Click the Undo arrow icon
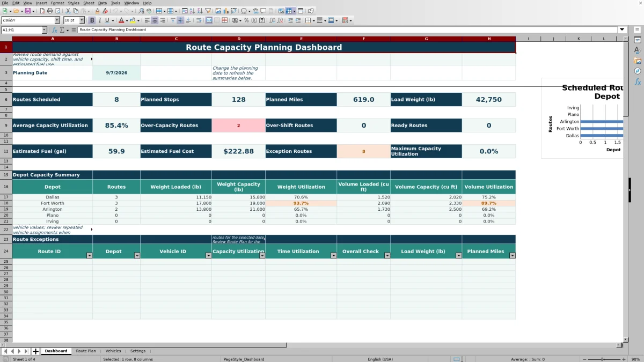Screen dimensions: 644x362 point(115,11)
